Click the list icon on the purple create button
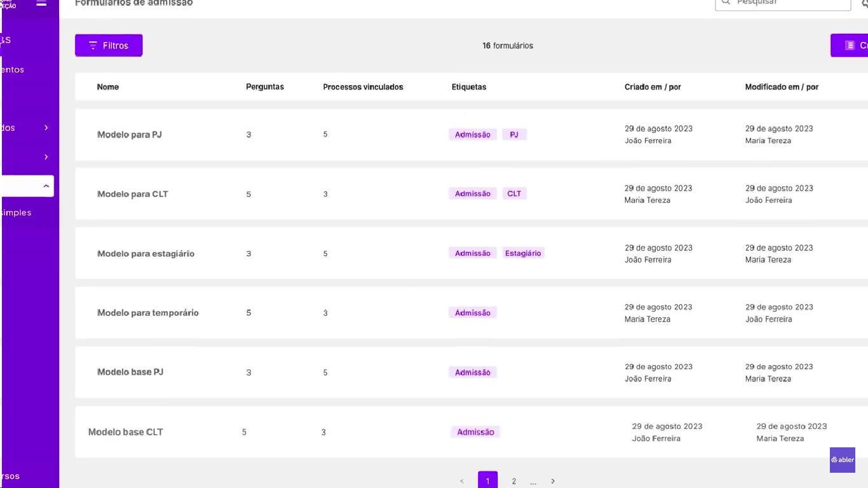 (850, 45)
